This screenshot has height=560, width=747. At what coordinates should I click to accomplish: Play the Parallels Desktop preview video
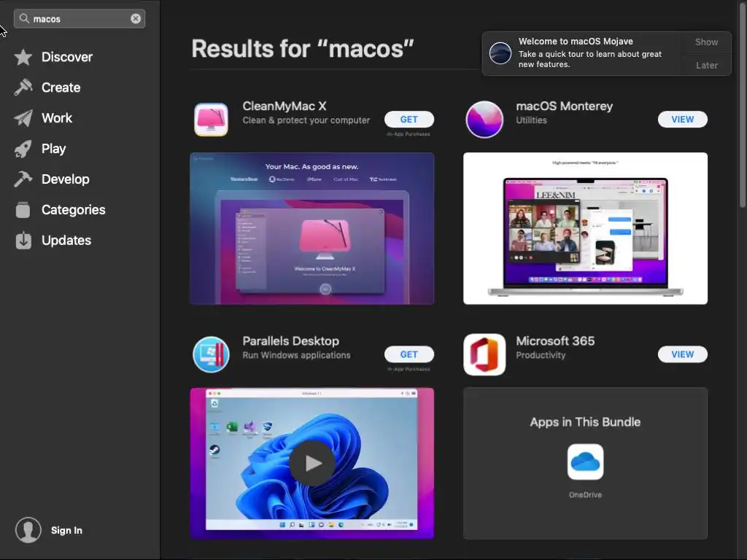(312, 463)
